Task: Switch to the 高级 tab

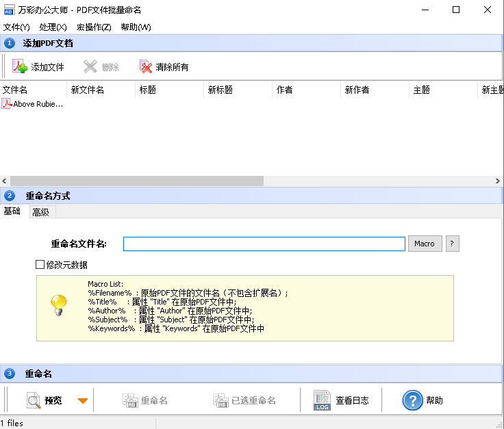Action: (41, 212)
